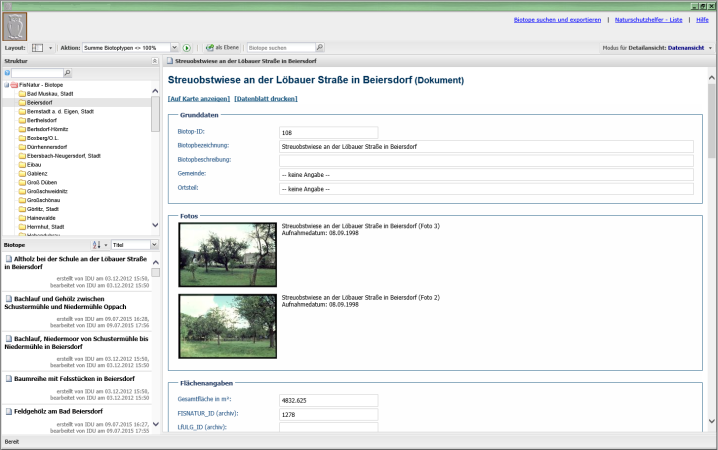Image resolution: width=718 pixels, height=450 pixels.
Task: Click the Gemeinde field '-- keine Angabe --'
Action: tap(486, 175)
